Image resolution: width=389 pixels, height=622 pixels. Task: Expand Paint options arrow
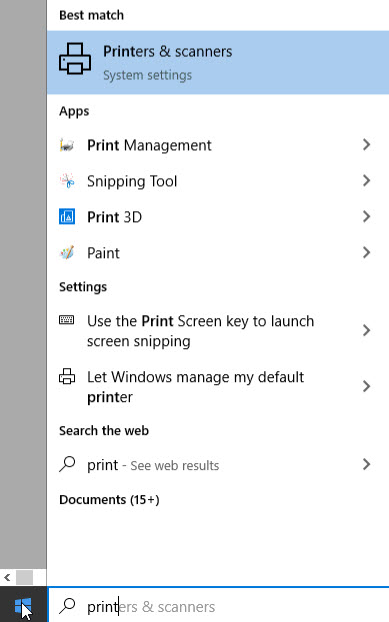[366, 252]
